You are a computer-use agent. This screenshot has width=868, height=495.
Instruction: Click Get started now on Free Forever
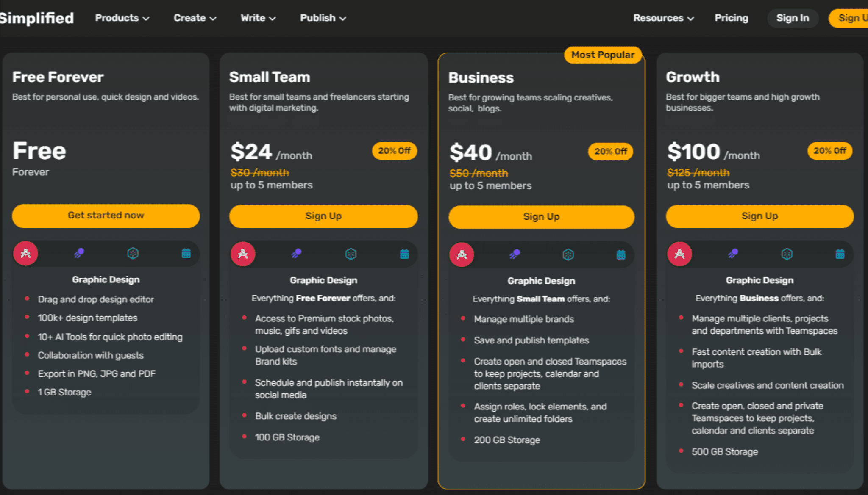point(106,216)
